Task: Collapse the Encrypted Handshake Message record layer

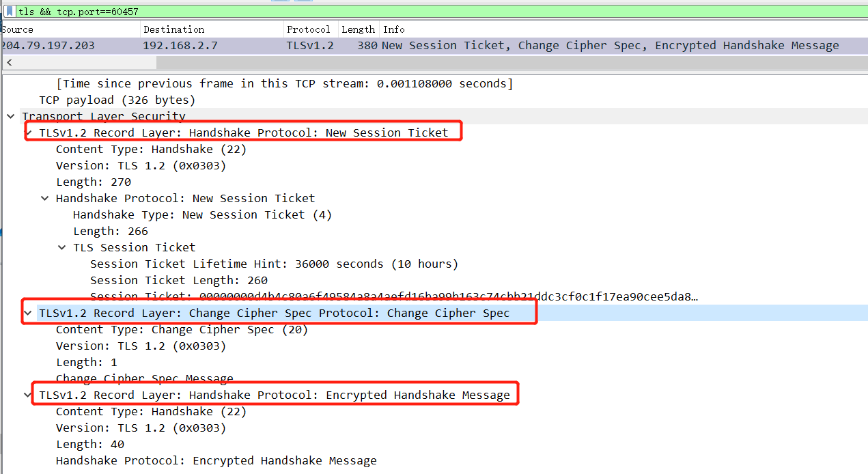Action: pyautogui.click(x=28, y=395)
